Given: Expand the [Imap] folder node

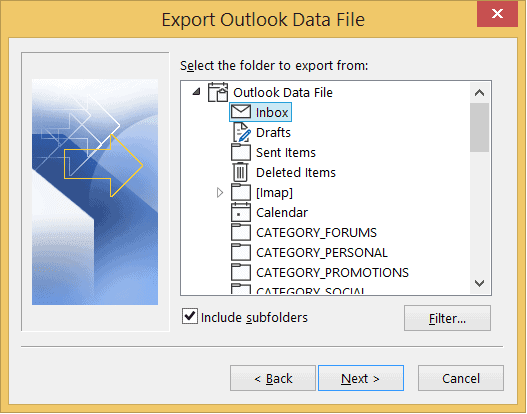Looking at the screenshot, I should (220, 193).
